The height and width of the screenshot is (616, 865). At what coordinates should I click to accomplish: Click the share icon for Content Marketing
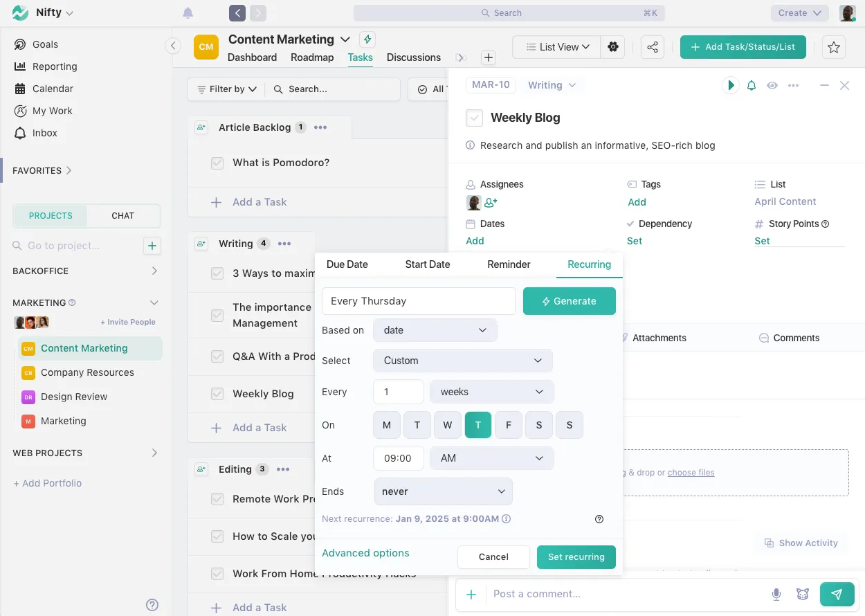(x=652, y=46)
